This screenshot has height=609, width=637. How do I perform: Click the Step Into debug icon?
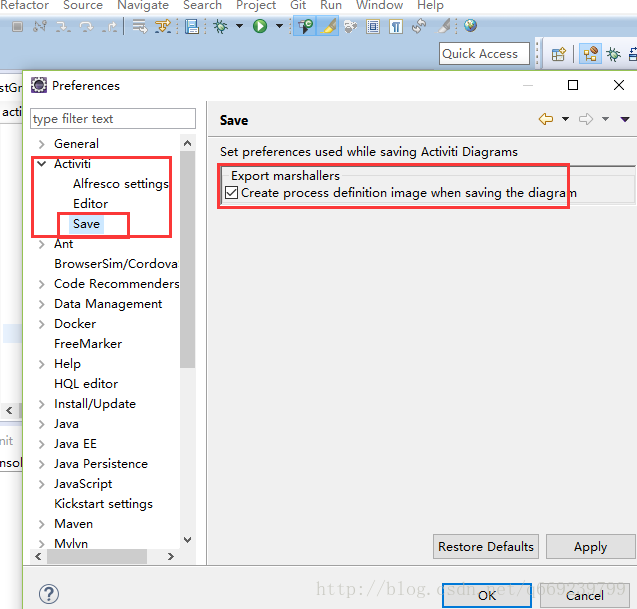pyautogui.click(x=63, y=27)
